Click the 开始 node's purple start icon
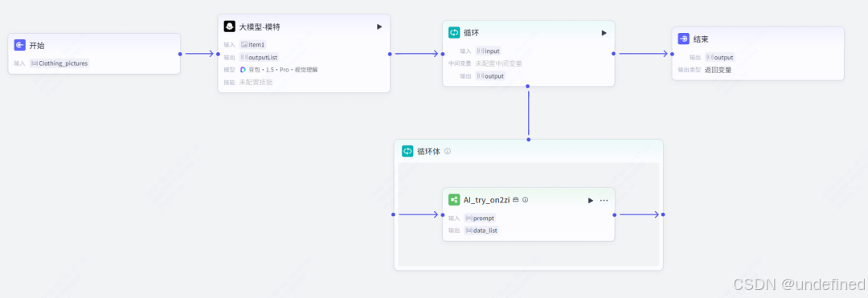The image size is (868, 298). [x=20, y=45]
